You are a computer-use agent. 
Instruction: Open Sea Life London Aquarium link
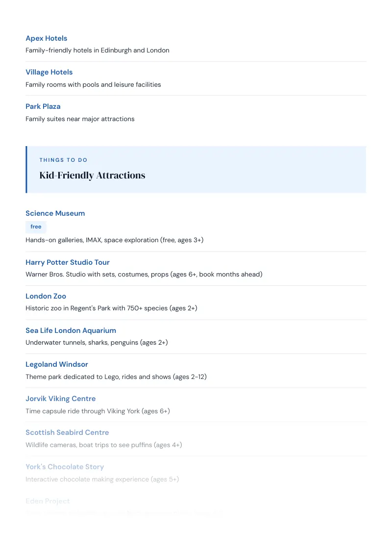click(x=71, y=330)
